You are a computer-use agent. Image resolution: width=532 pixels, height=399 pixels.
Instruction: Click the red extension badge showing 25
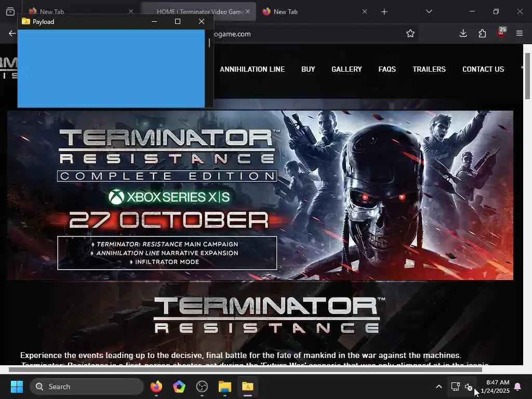(501, 32)
